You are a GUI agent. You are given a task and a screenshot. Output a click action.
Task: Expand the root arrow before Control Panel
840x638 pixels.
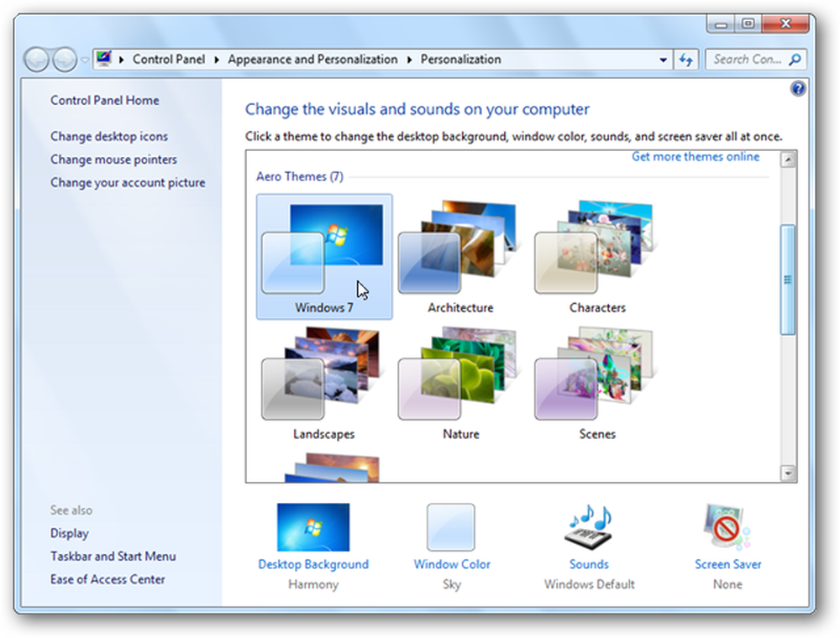pyautogui.click(x=122, y=60)
